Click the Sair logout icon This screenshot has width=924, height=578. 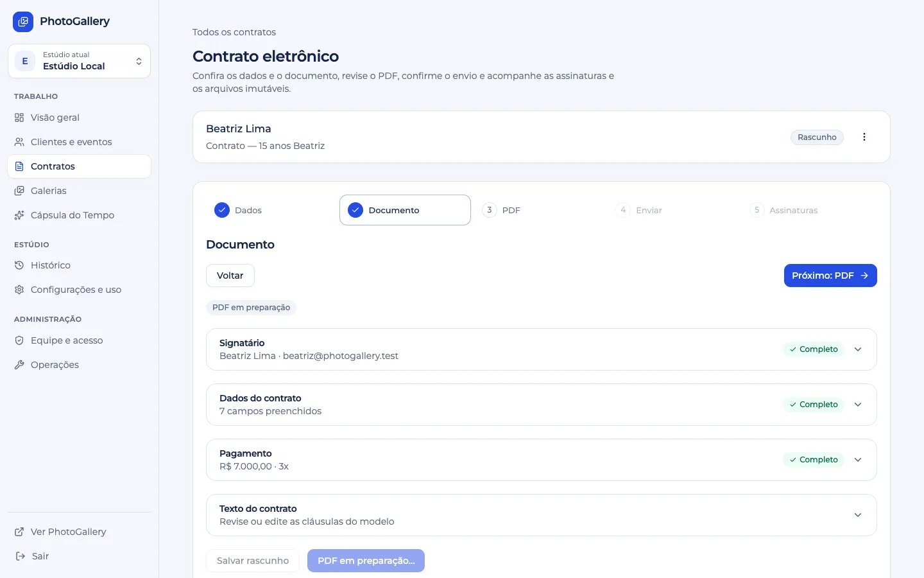(x=21, y=556)
